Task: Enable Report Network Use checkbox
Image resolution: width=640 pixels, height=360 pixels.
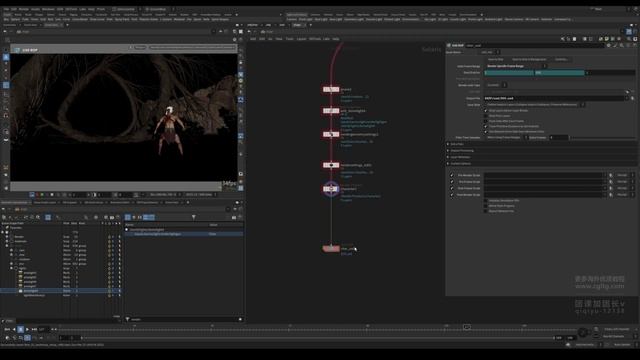Action: click(486, 211)
